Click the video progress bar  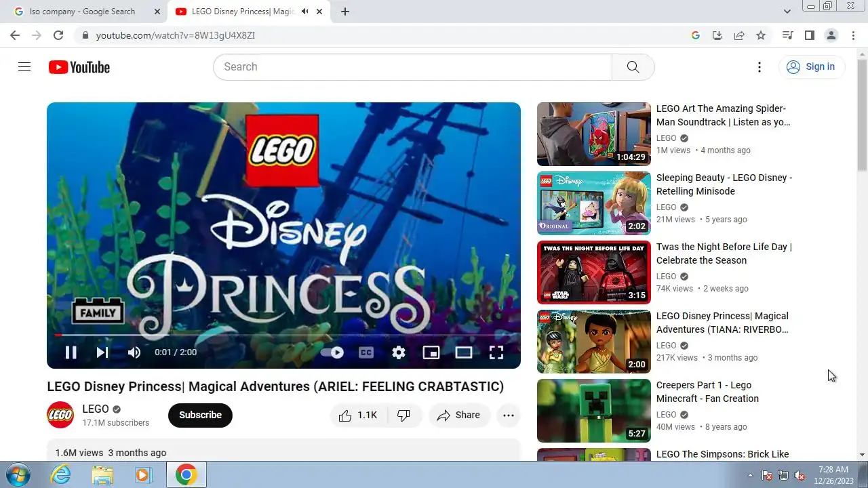[283, 335]
